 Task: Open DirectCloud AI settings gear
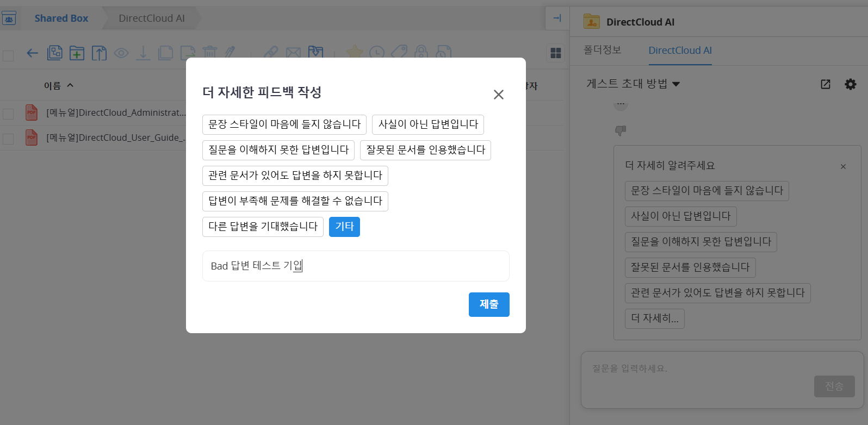(850, 84)
